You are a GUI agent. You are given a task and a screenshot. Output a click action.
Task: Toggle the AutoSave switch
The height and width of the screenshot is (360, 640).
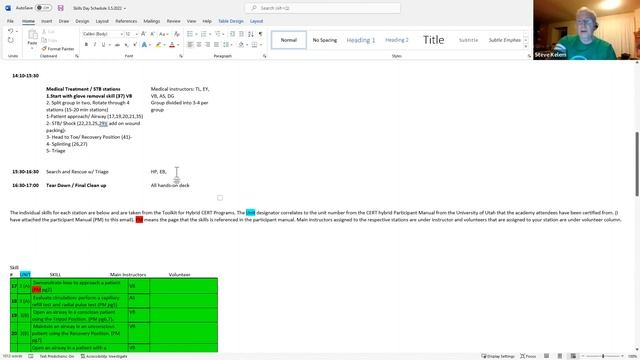43,8
